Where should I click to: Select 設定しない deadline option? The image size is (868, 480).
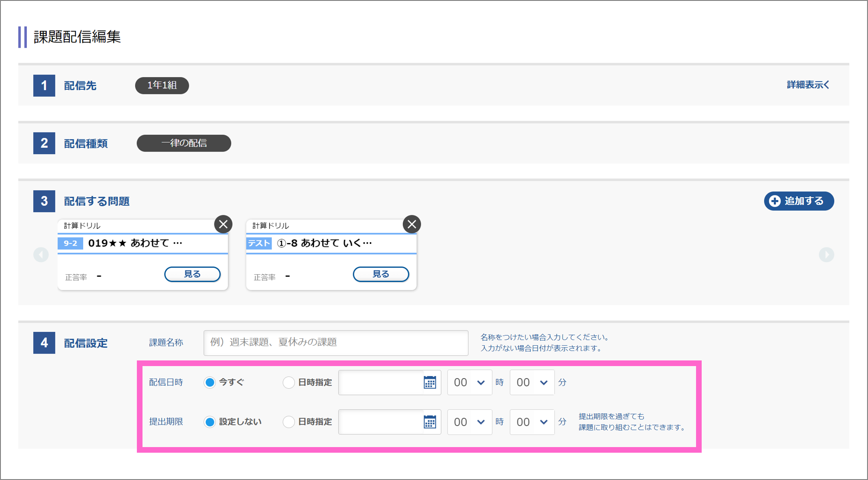coord(210,422)
